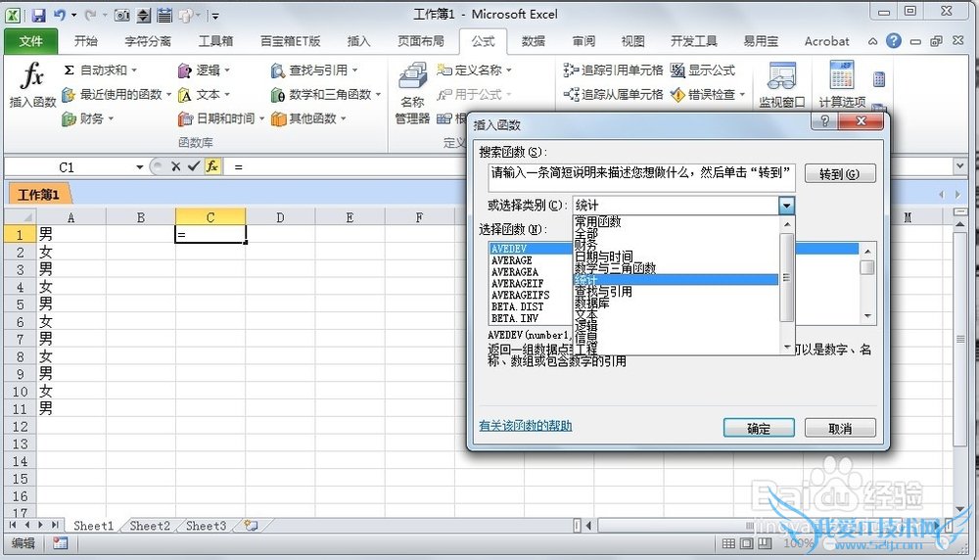Open Financial (财务) functions icon

pyautogui.click(x=69, y=118)
